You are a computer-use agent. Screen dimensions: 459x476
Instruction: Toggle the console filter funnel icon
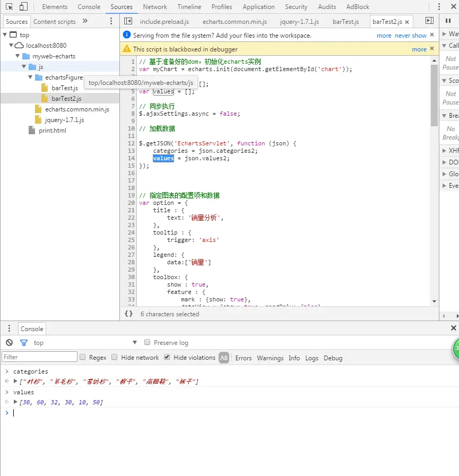(24, 343)
